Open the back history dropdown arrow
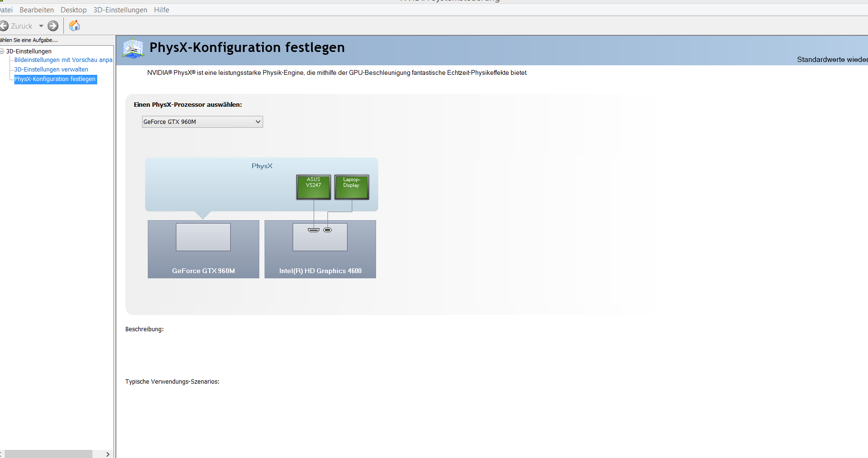 click(41, 26)
